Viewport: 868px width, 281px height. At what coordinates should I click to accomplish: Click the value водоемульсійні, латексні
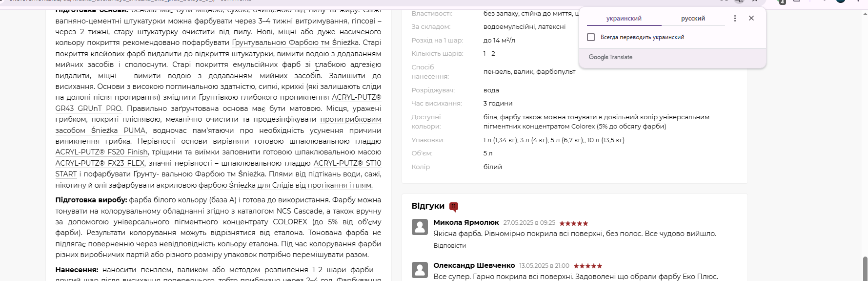pyautogui.click(x=525, y=27)
